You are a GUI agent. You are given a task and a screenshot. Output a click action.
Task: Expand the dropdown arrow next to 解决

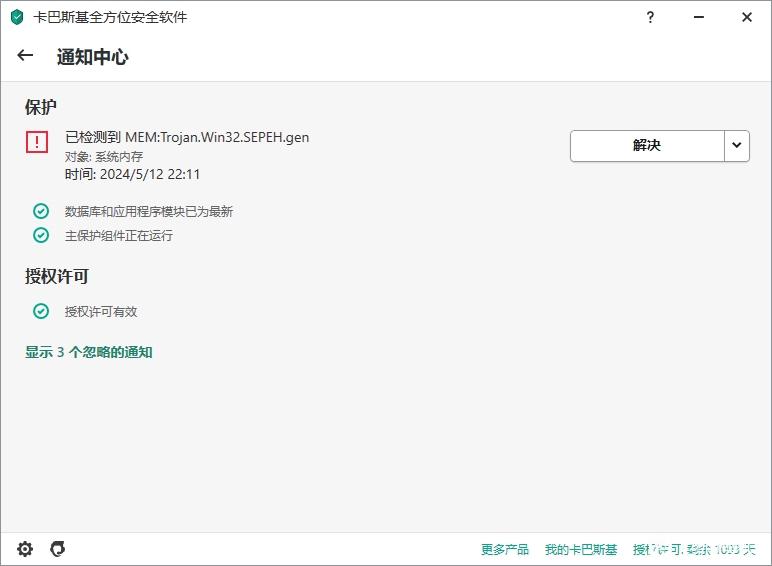[x=737, y=145]
